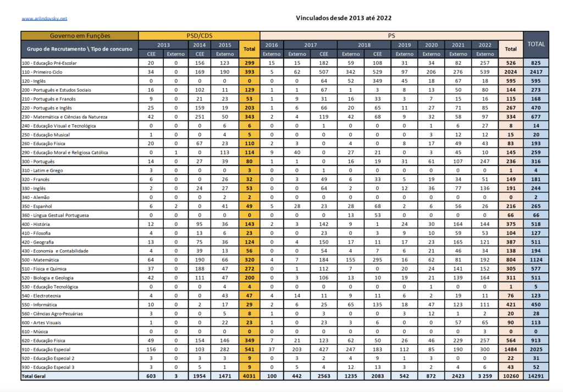Click the "Grupo de Recrutamento \ Tipo de concurso" header

point(80,49)
